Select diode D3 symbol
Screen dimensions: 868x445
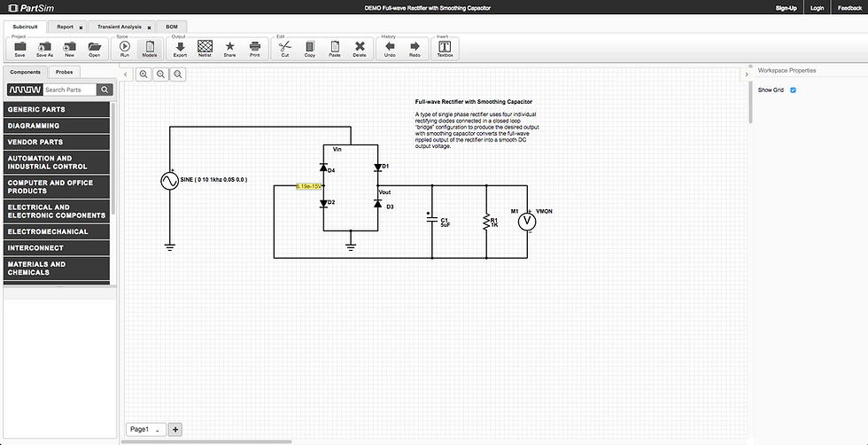pos(378,204)
